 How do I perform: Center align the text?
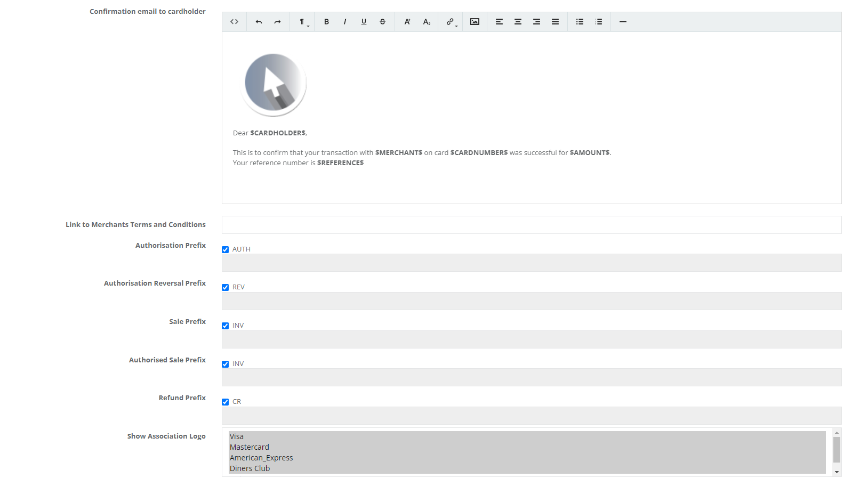pos(518,22)
